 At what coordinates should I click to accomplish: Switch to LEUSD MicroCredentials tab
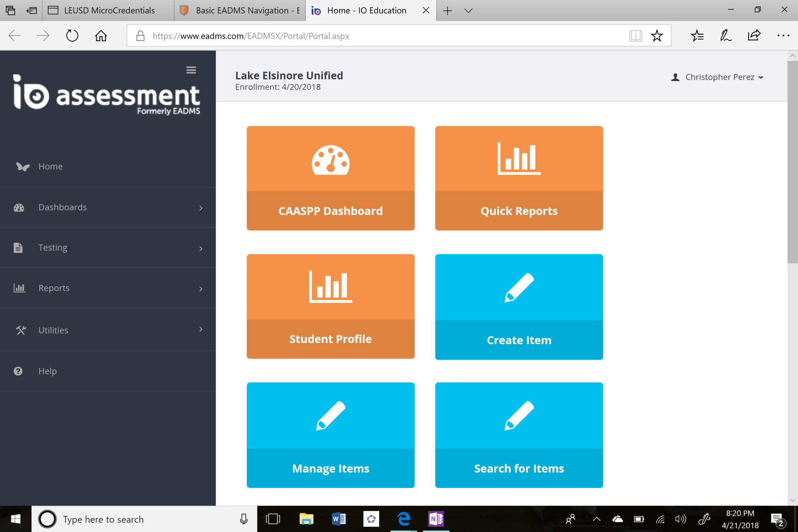pyautogui.click(x=109, y=11)
